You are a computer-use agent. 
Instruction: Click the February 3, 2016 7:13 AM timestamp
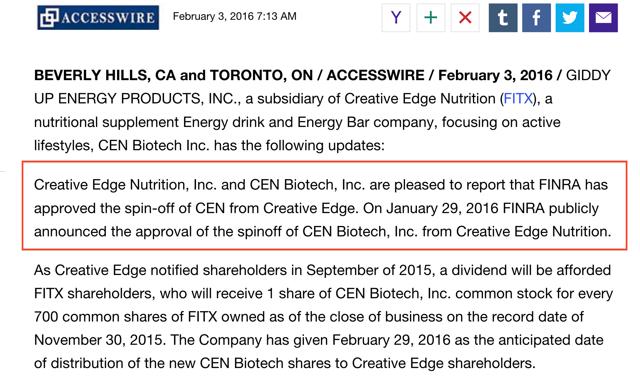click(x=235, y=16)
